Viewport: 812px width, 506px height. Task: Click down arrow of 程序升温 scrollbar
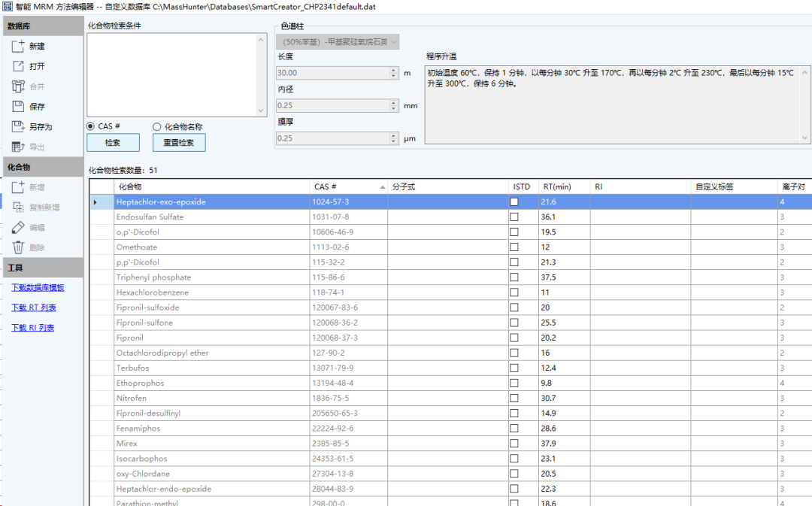804,138
